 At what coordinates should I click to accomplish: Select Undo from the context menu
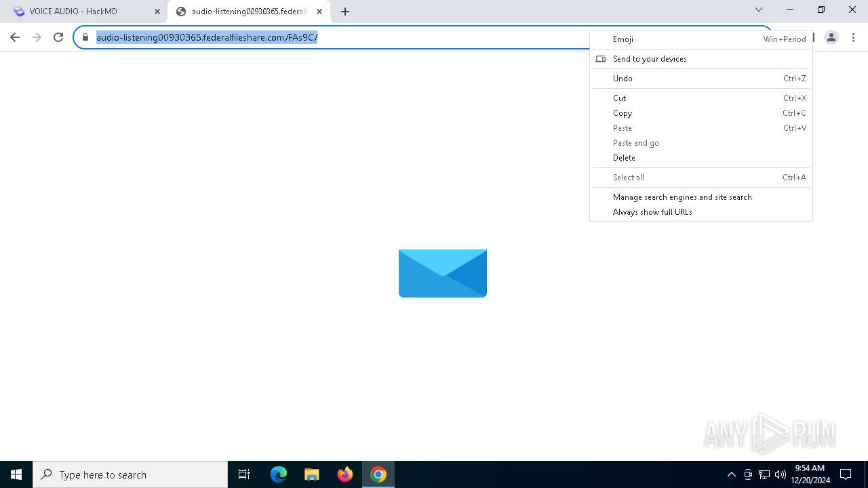pos(701,79)
